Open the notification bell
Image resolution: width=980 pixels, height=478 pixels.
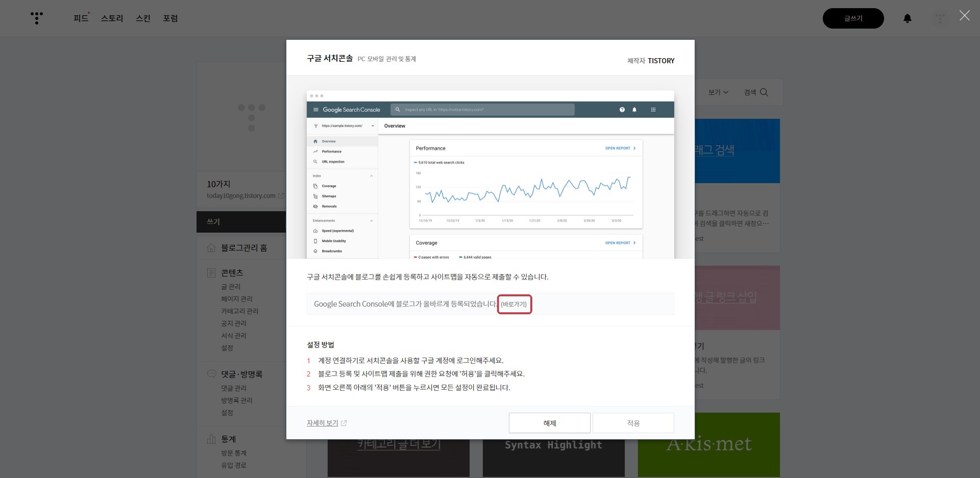(x=908, y=18)
